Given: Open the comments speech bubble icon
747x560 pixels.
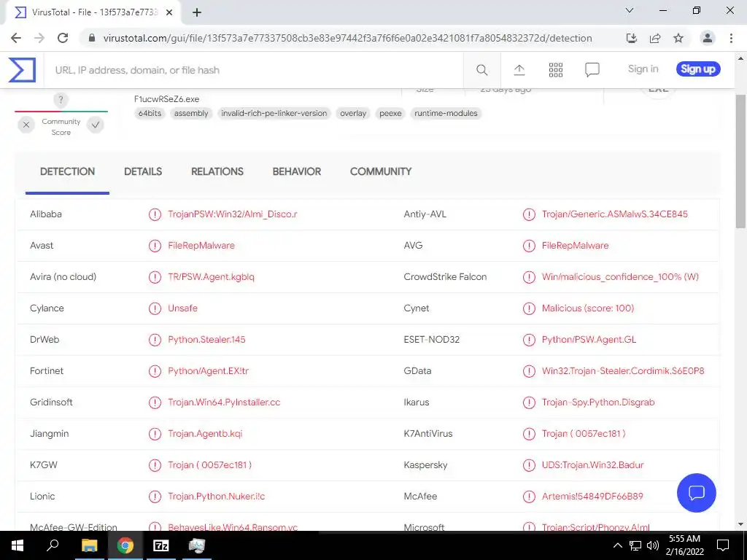Looking at the screenshot, I should [x=592, y=70].
